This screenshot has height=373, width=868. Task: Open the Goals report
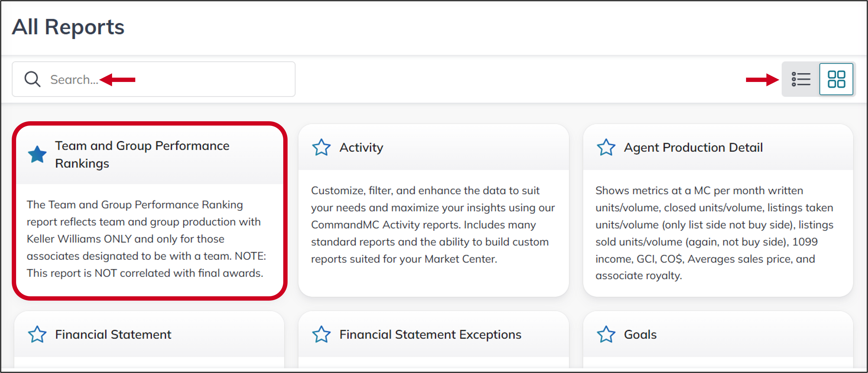click(x=640, y=334)
